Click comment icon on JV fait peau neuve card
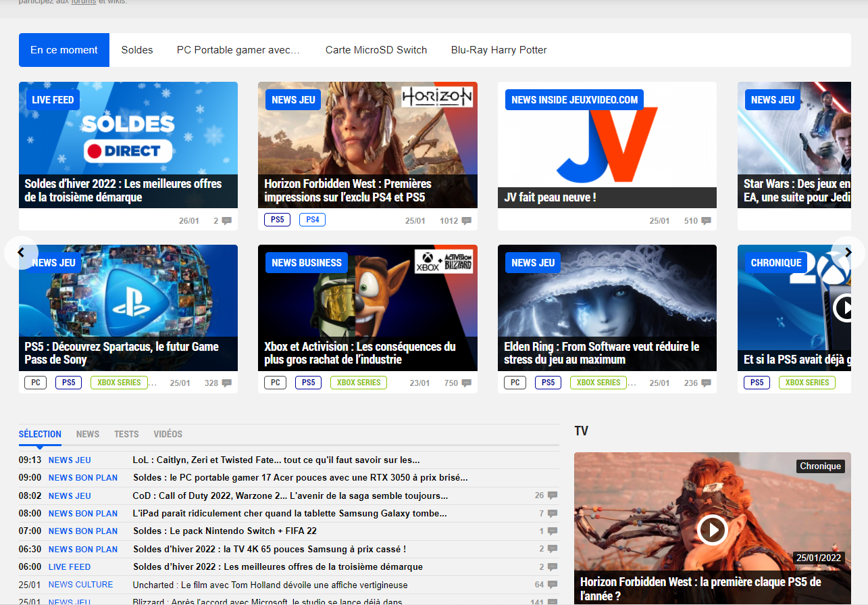Screen dimensions: 868x605 click(706, 221)
